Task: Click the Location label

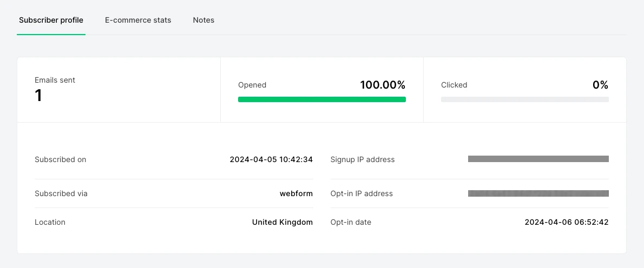Action: 50,222
